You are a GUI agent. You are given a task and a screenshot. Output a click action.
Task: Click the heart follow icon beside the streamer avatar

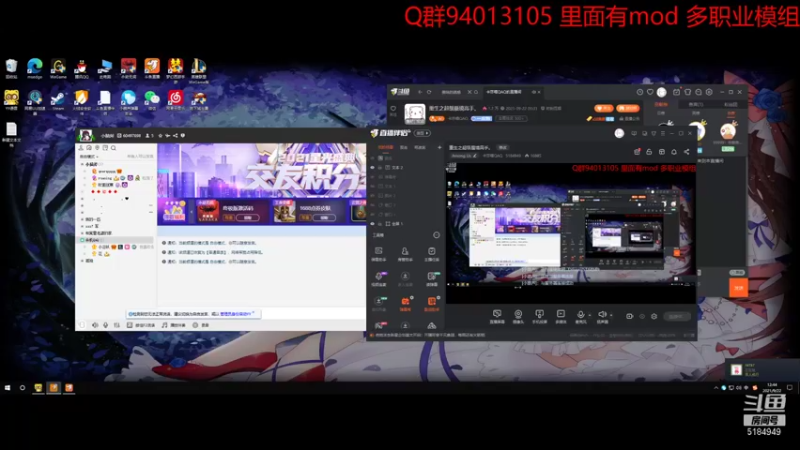[x=393, y=109]
